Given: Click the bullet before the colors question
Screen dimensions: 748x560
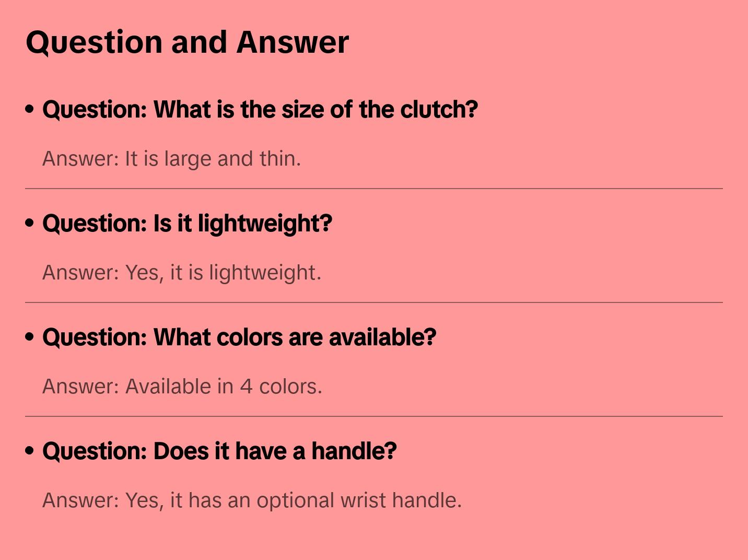Looking at the screenshot, I should point(30,337).
